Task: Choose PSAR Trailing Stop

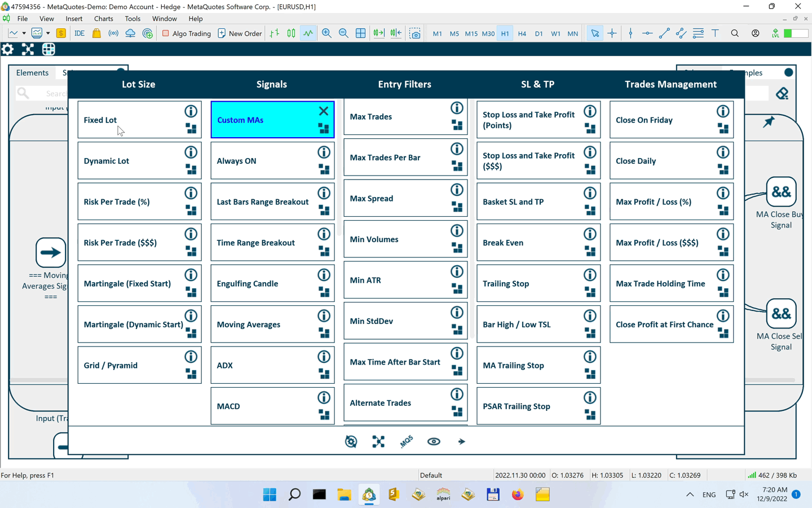Action: [x=539, y=406]
